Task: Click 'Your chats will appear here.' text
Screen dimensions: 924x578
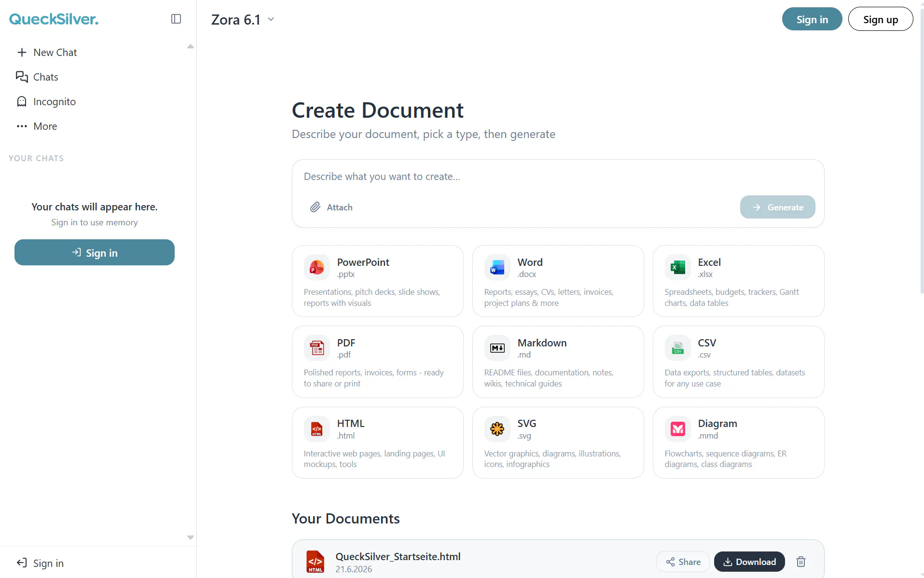Action: click(95, 207)
